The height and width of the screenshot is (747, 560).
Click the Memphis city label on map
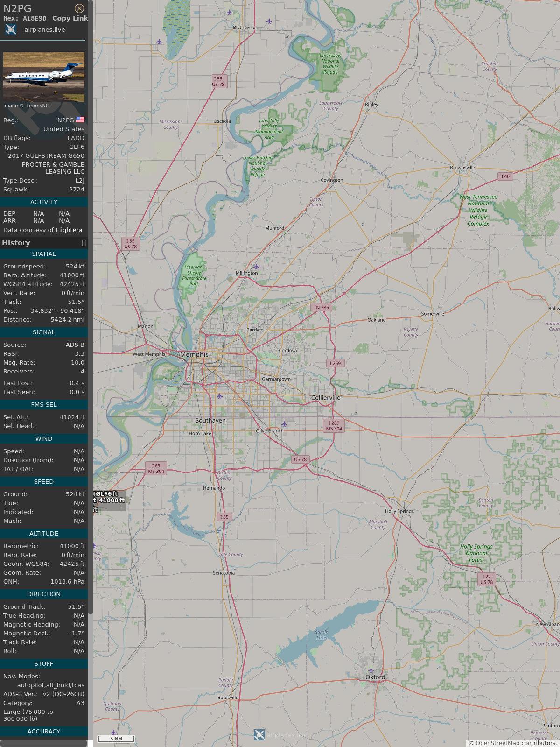(194, 355)
